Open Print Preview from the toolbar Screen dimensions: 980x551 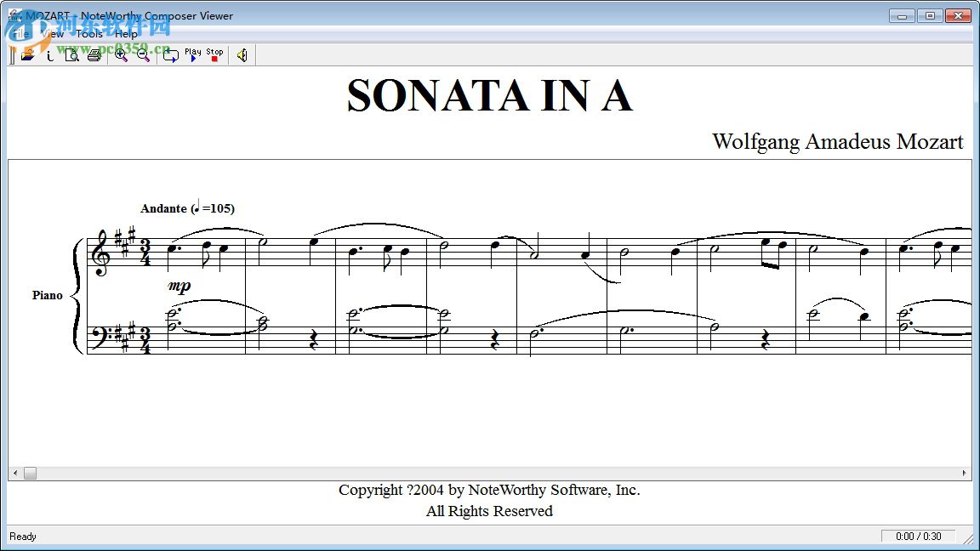point(72,54)
